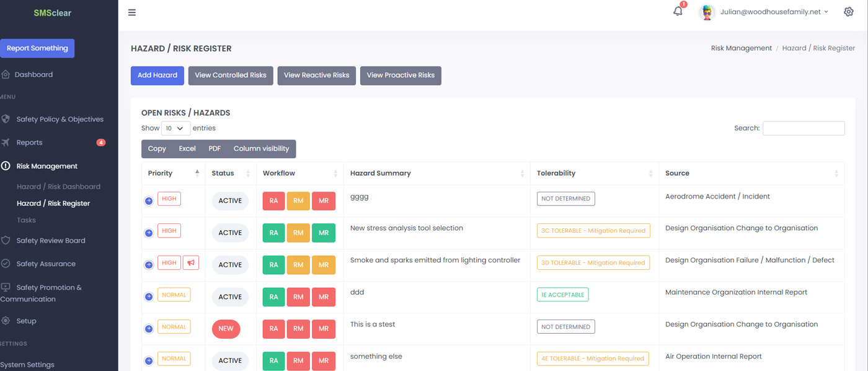Open Column visibility toggle options
This screenshot has height=371, width=868.
point(261,149)
